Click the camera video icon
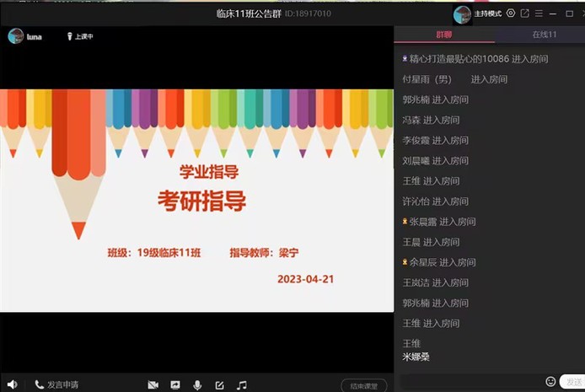Screen dimensions: 585x392 click(153, 385)
